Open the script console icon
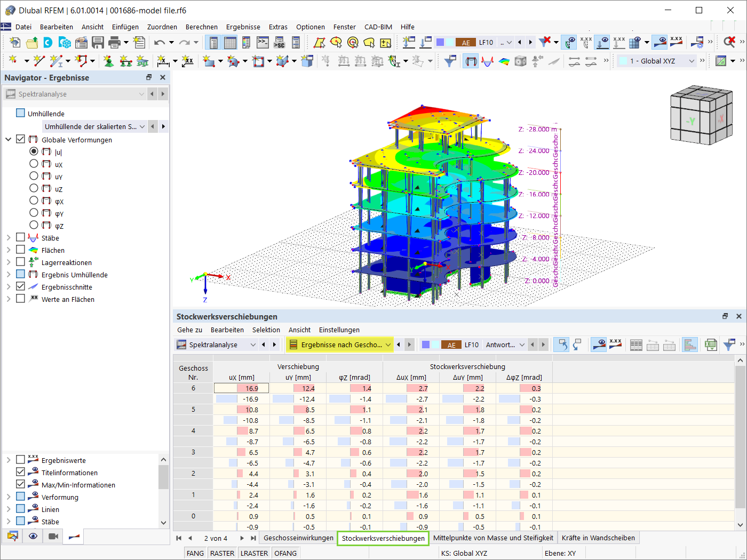This screenshot has width=747, height=560. 263,43
